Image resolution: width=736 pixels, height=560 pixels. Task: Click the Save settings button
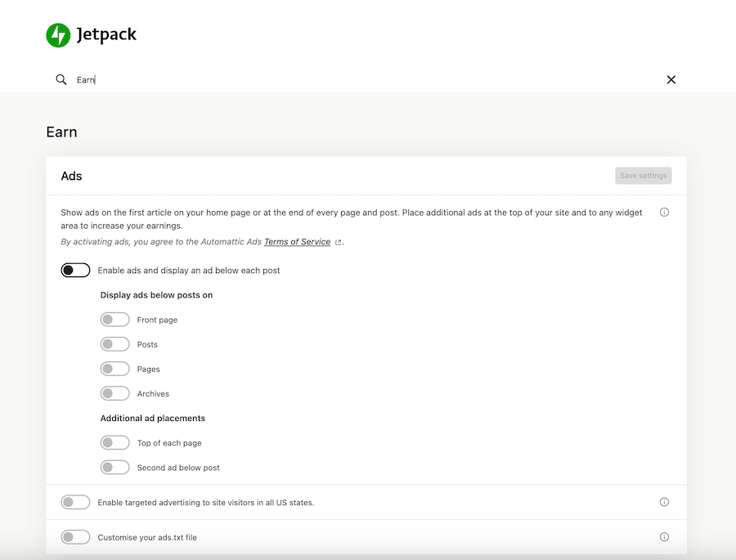[643, 175]
